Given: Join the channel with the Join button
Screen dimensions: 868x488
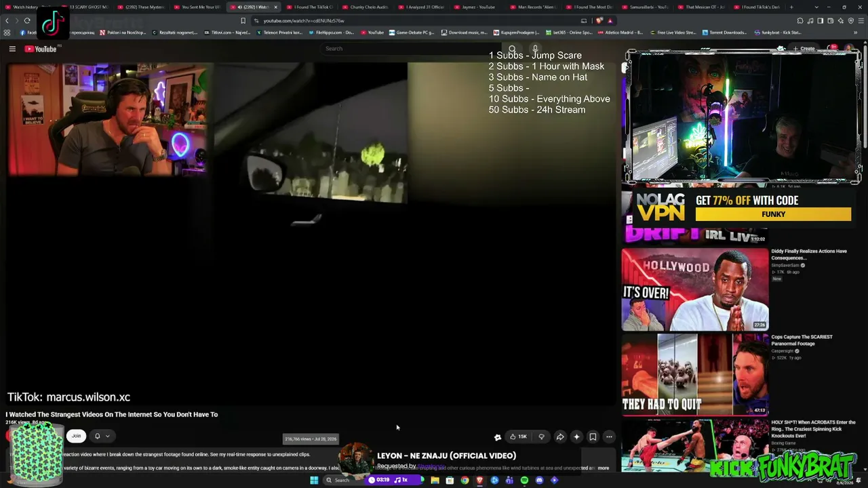Looking at the screenshot, I should coord(77,436).
